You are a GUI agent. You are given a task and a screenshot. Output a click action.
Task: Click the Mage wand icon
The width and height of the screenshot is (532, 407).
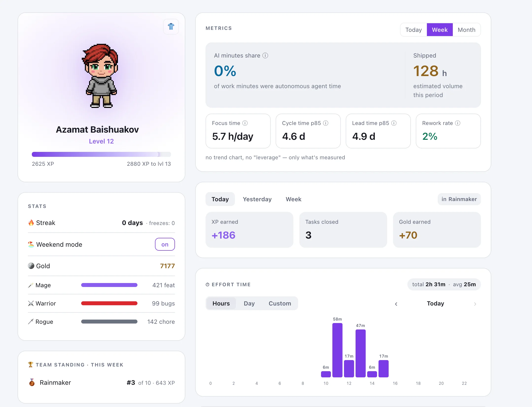point(31,285)
